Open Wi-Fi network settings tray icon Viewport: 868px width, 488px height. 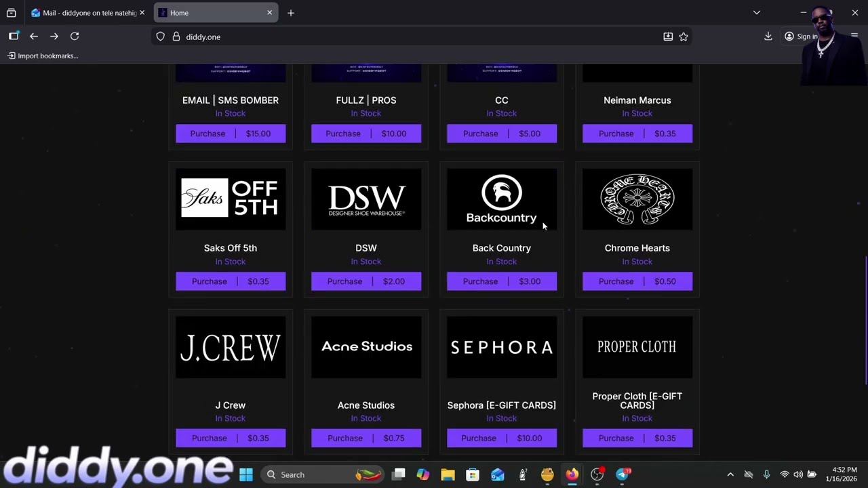(x=785, y=474)
